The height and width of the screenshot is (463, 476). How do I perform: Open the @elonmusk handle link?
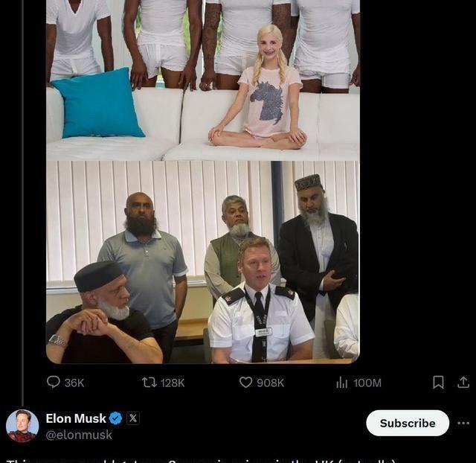pos(79,435)
